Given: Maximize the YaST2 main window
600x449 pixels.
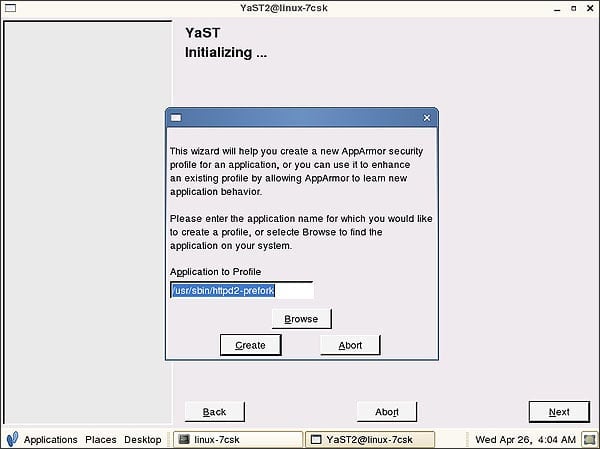Looking at the screenshot, I should coord(573,8).
